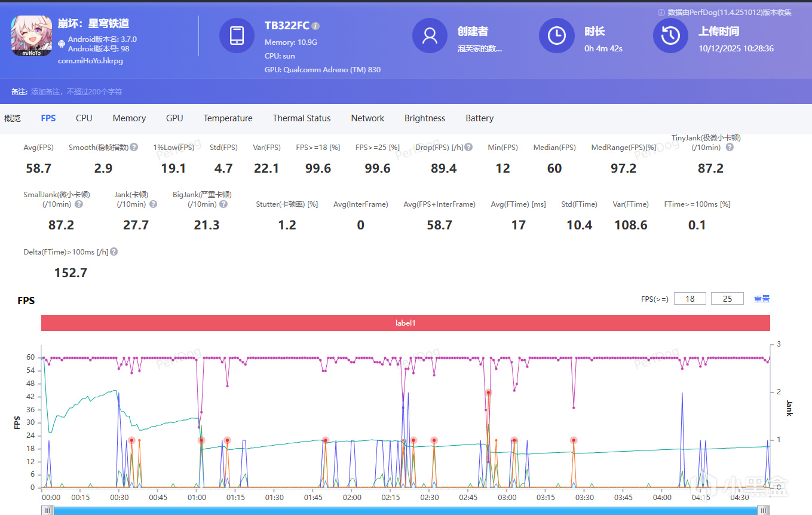Switch to the CPU tab

(x=84, y=118)
